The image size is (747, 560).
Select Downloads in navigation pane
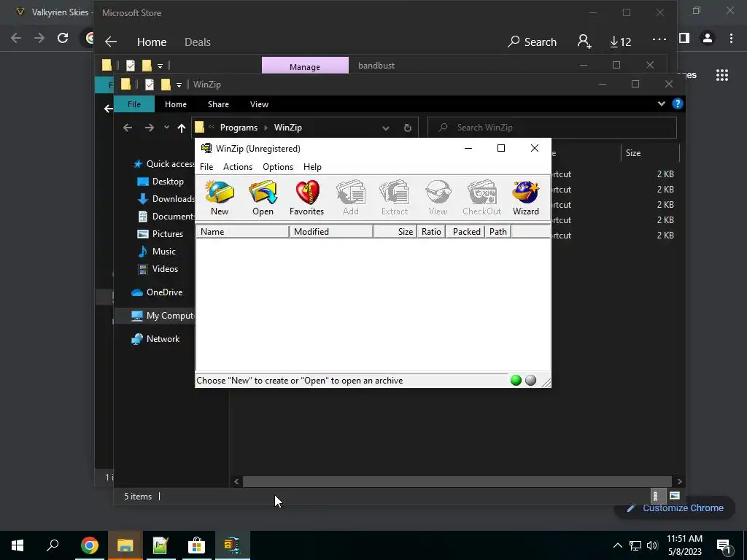[166, 199]
